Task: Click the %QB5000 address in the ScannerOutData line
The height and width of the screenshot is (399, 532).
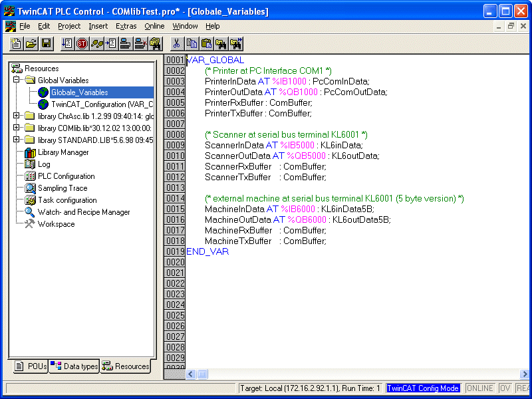Action: point(307,156)
